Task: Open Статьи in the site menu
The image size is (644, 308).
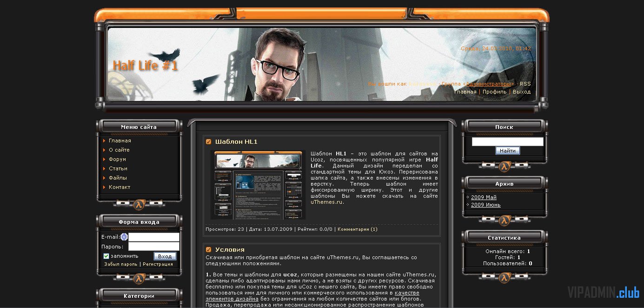Action: [x=118, y=168]
